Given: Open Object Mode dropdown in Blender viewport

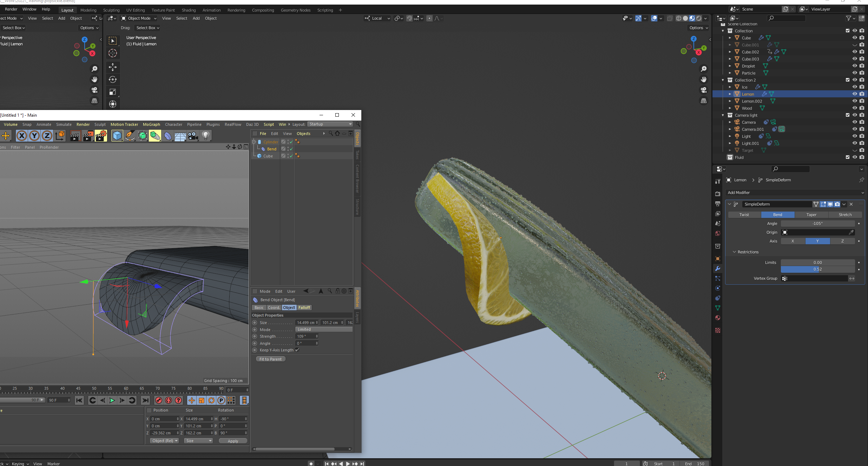Looking at the screenshot, I should [x=139, y=18].
